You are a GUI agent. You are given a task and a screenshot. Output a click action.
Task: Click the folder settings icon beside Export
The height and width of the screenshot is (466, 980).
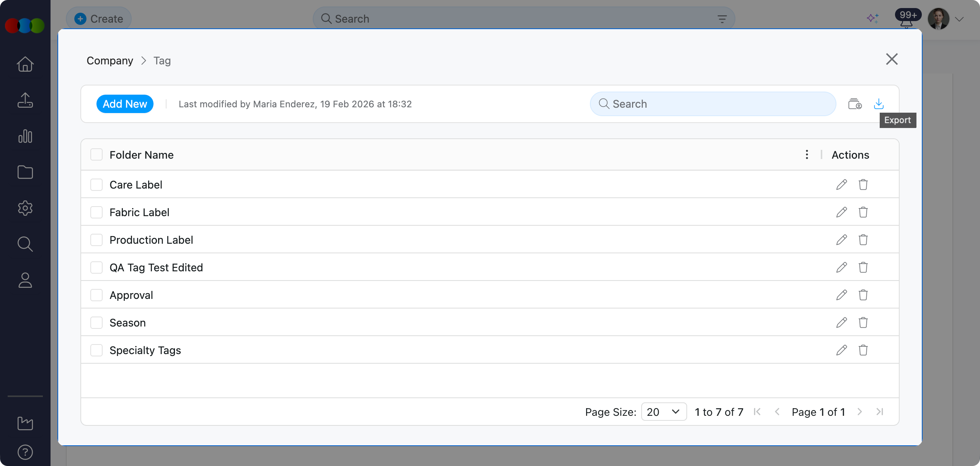[x=855, y=104]
